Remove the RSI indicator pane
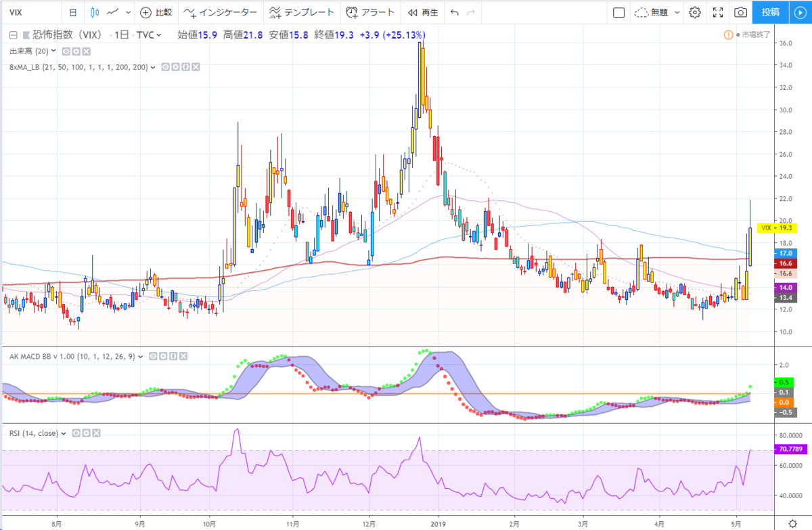The width and height of the screenshot is (812, 530). click(97, 433)
